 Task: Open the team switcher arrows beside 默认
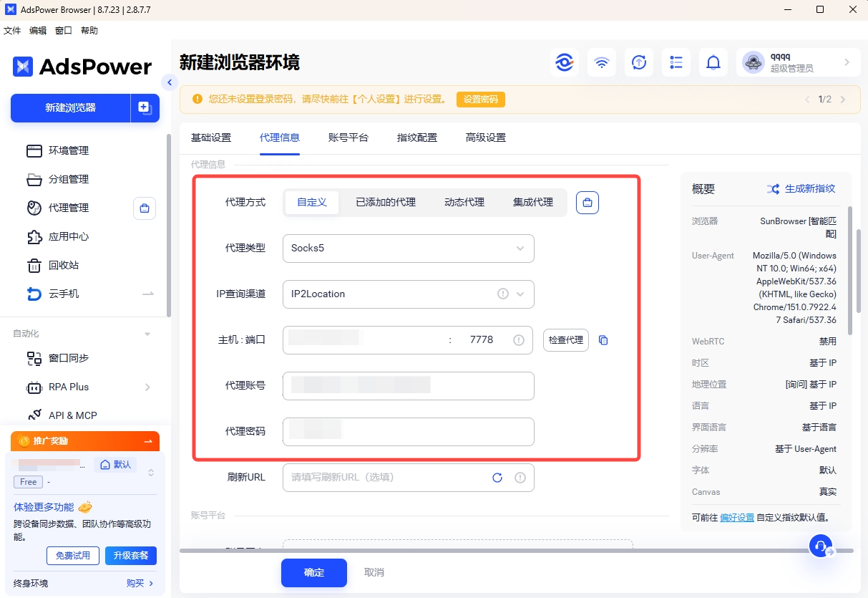point(151,473)
